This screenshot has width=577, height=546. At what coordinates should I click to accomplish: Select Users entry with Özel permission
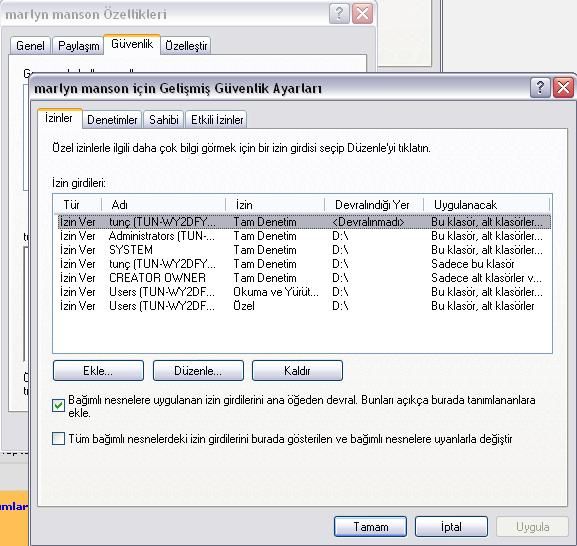coord(304,306)
